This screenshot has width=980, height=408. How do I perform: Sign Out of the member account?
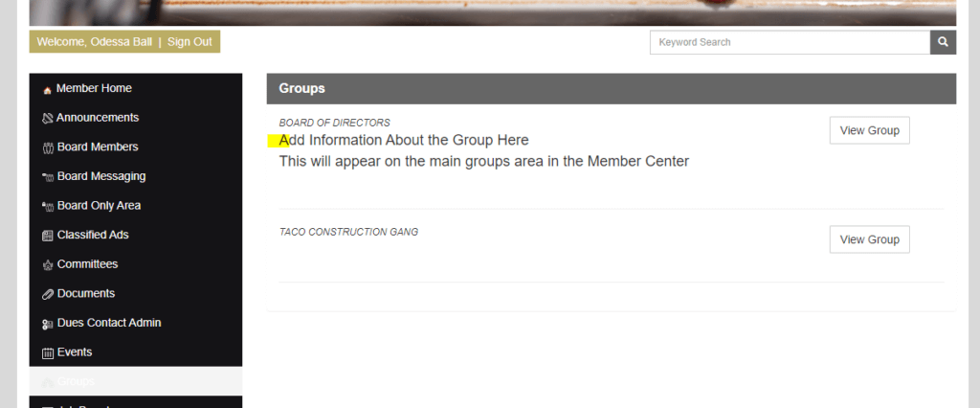(189, 42)
